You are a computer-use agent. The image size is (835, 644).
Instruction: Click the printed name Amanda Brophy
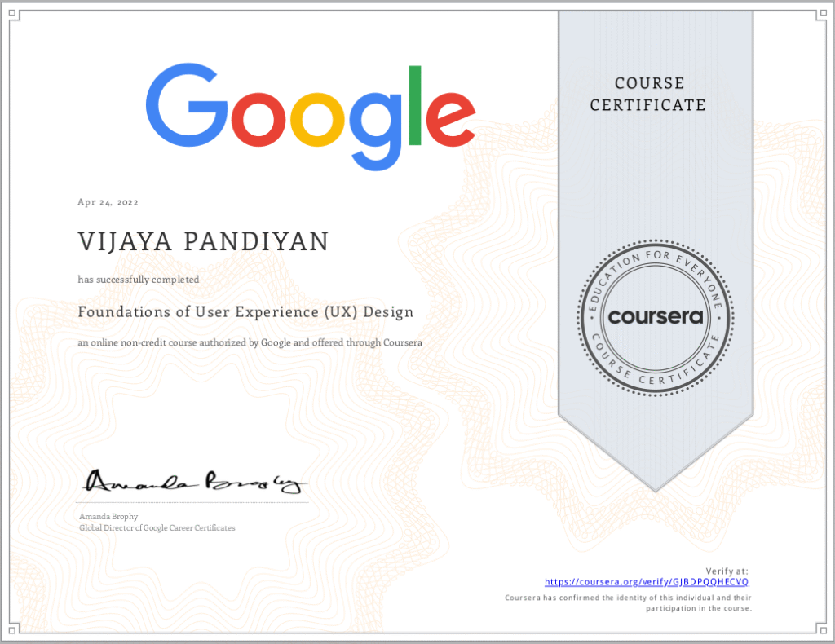(108, 517)
